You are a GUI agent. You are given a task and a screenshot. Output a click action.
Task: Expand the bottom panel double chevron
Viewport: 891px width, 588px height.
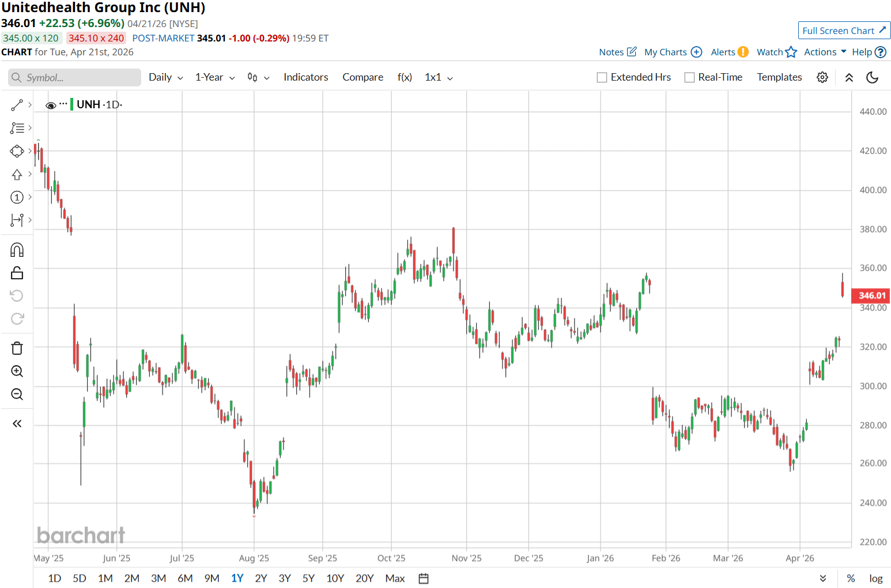(823, 578)
